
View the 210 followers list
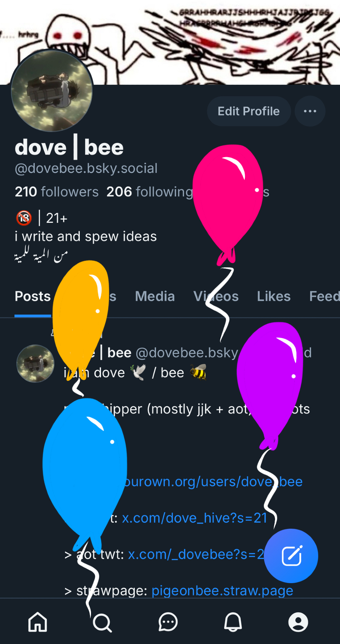(x=57, y=192)
